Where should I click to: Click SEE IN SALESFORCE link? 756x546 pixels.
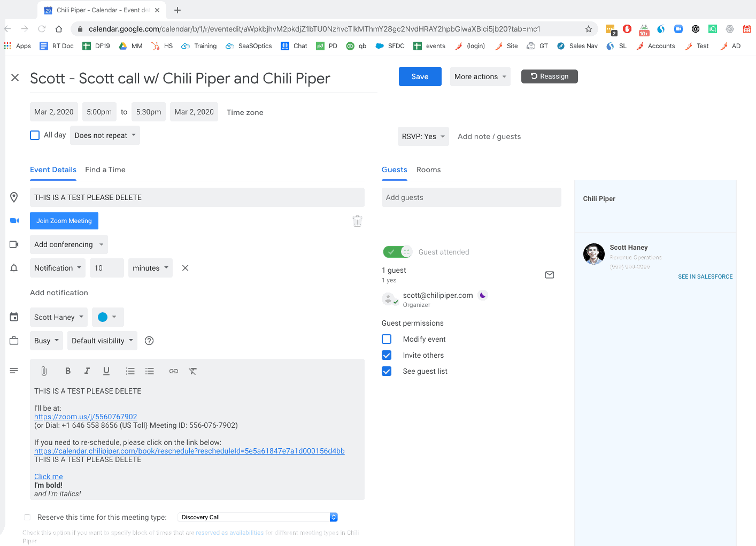705,276
